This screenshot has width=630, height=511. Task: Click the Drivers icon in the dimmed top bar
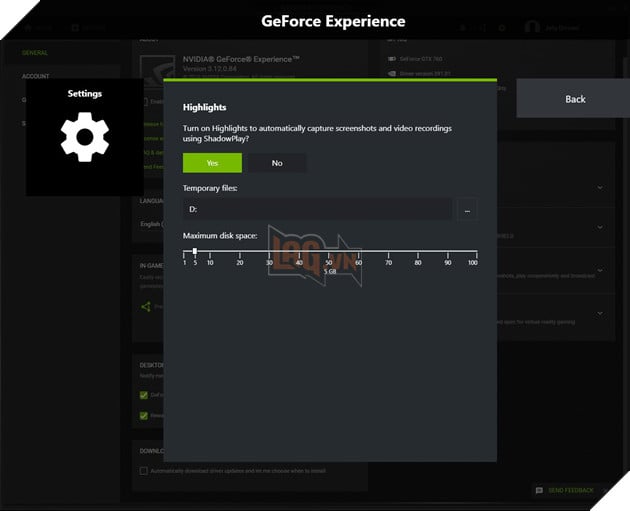pyautogui.click(x=75, y=28)
